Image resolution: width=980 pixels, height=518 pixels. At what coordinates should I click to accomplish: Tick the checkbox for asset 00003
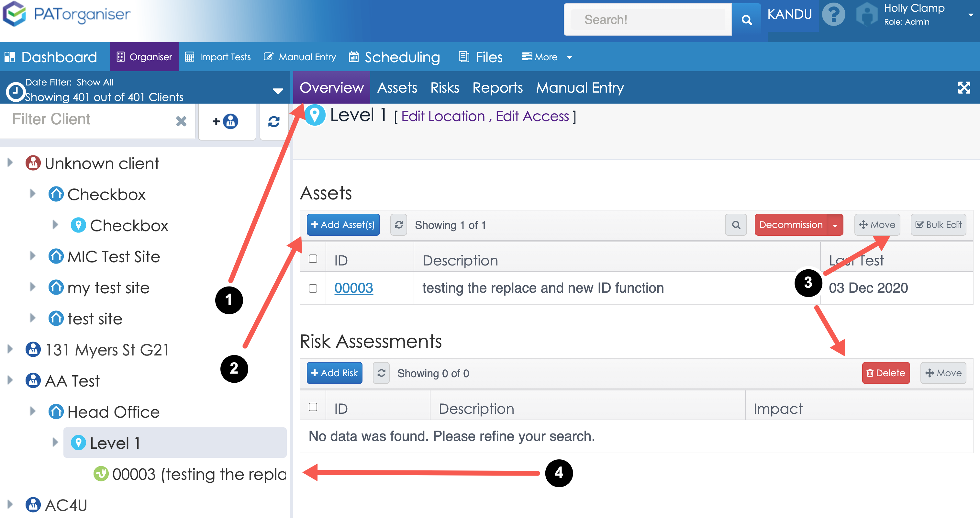(313, 288)
